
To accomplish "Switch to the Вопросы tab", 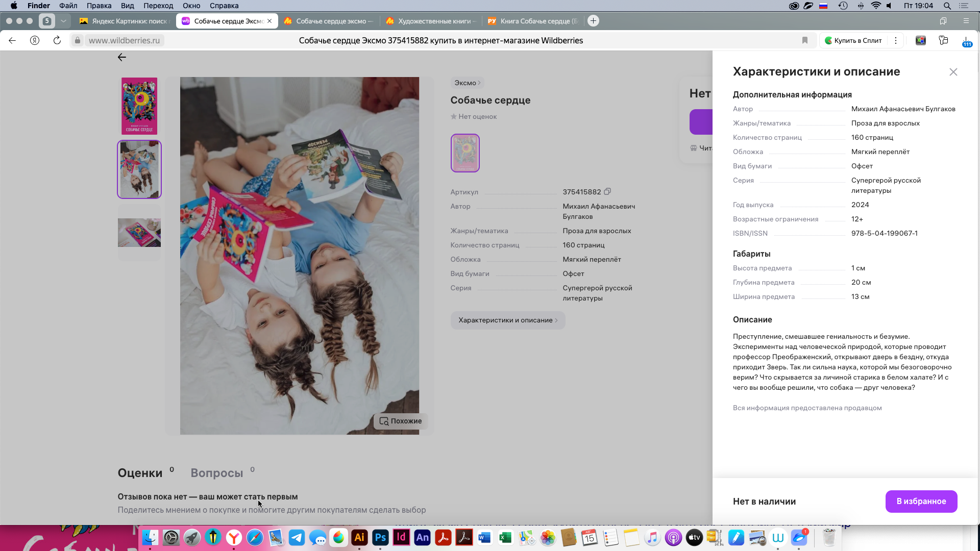I will tap(217, 473).
